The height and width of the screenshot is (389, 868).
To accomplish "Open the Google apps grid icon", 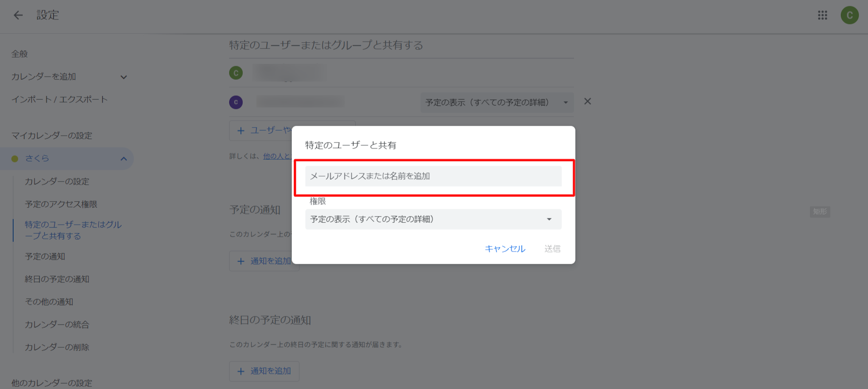I will [x=822, y=15].
